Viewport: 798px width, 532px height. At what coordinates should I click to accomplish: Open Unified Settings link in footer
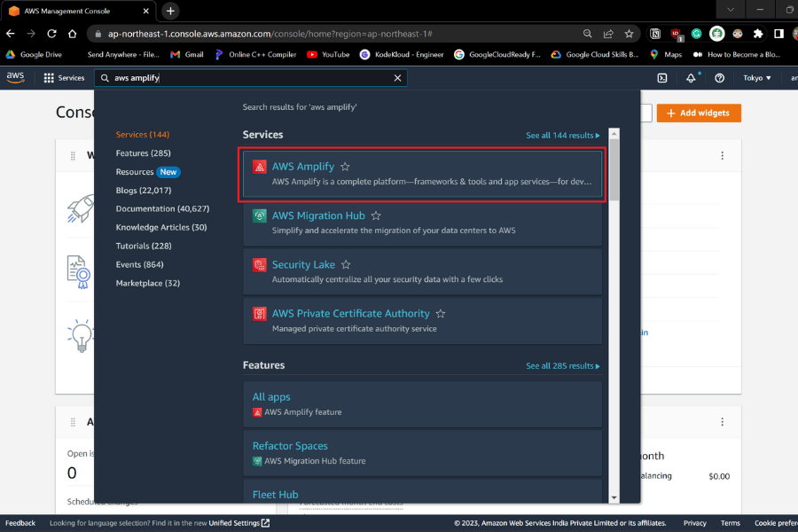click(x=239, y=523)
